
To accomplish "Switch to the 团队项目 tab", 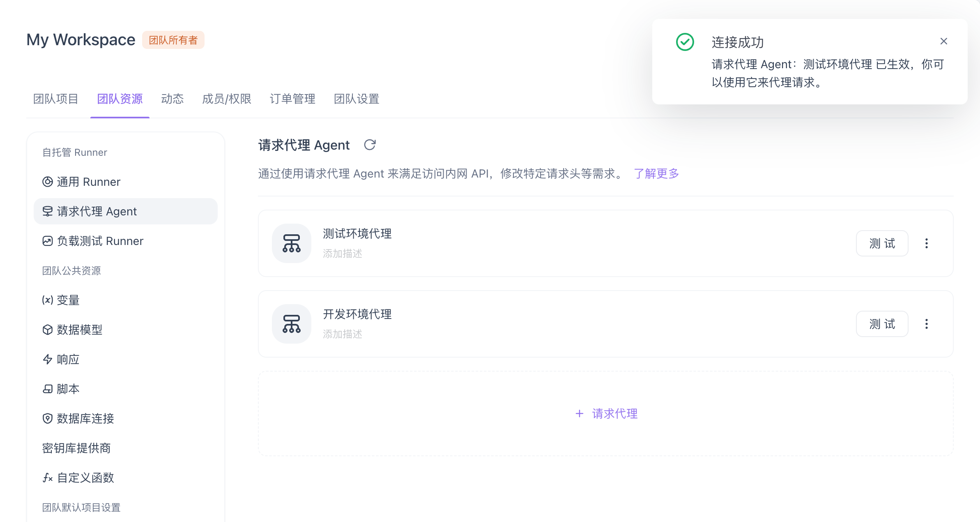I will point(55,99).
